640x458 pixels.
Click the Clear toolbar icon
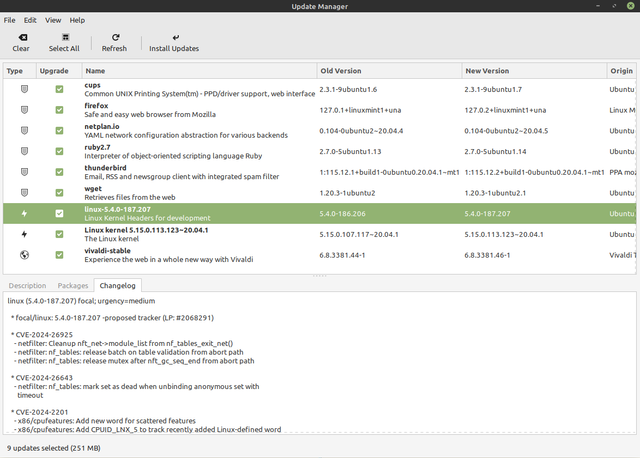click(x=23, y=38)
